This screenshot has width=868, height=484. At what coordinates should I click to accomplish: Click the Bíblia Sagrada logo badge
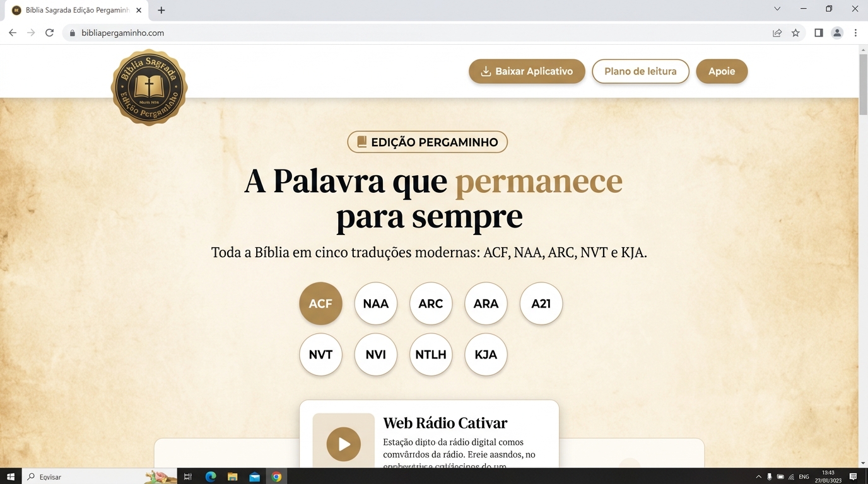(149, 87)
